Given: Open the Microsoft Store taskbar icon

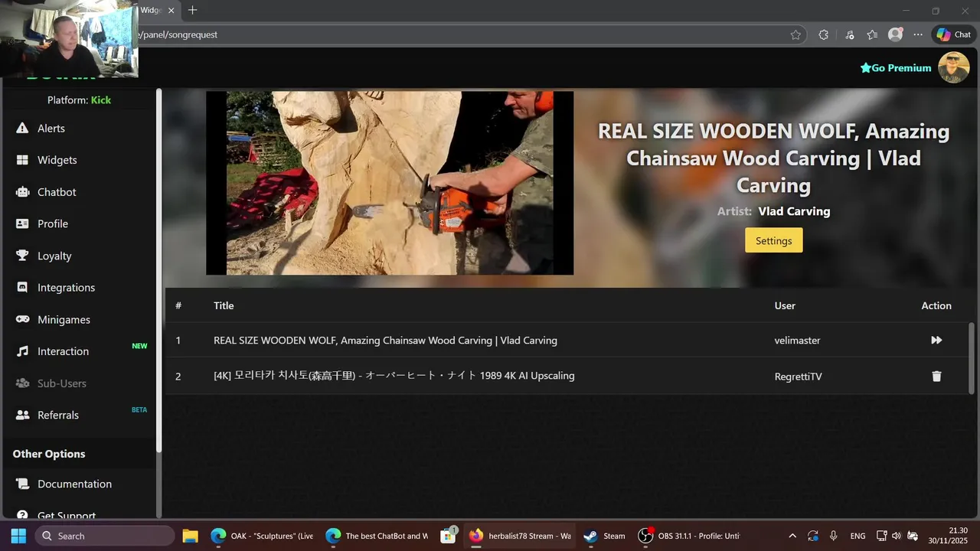Looking at the screenshot, I should (x=449, y=536).
